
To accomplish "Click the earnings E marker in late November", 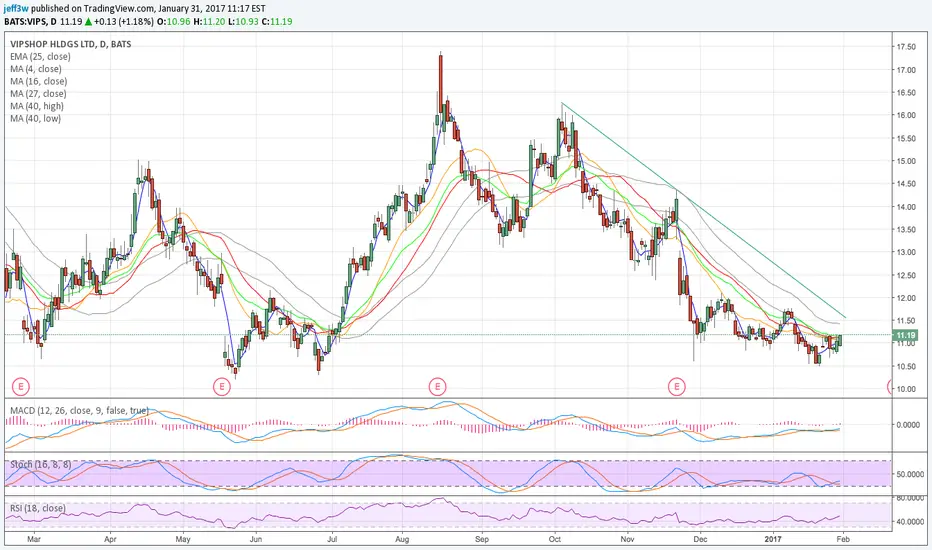I will point(676,387).
